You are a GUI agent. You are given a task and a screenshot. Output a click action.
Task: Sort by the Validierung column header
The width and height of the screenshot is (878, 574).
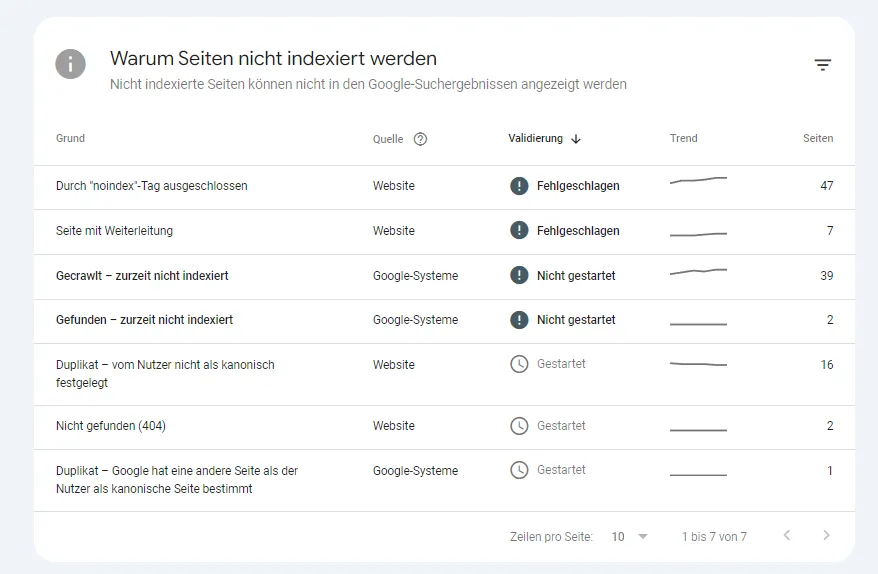tap(535, 138)
